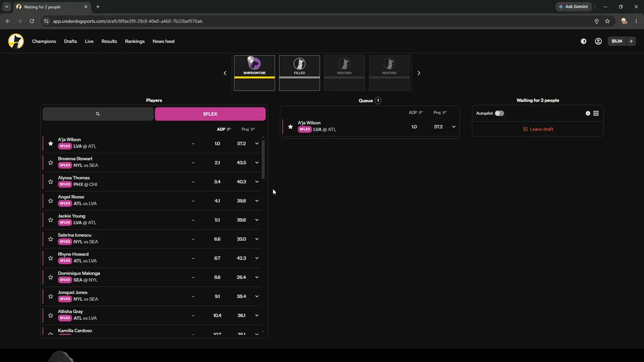This screenshot has width=644, height=362.
Task: Expand A'ja Wilson details in Queue
Action: [x=453, y=127]
